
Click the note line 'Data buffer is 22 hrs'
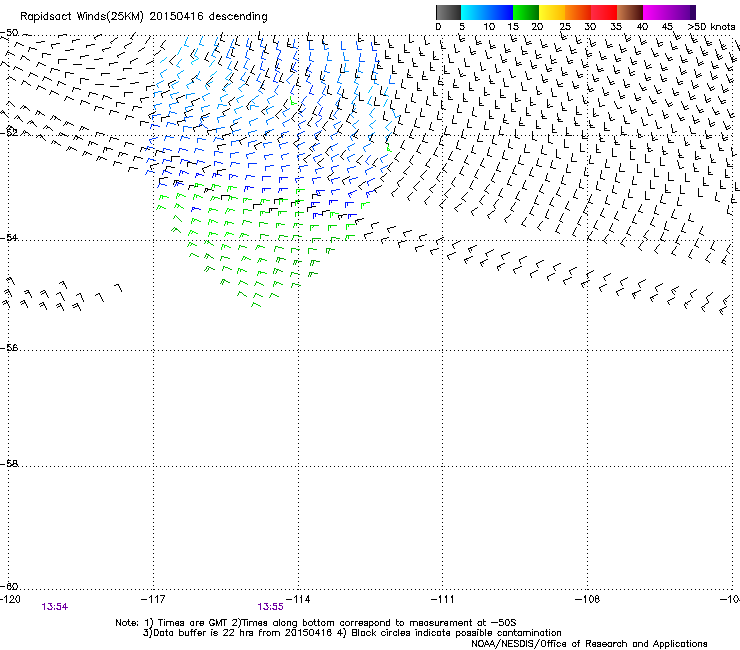click(352, 633)
